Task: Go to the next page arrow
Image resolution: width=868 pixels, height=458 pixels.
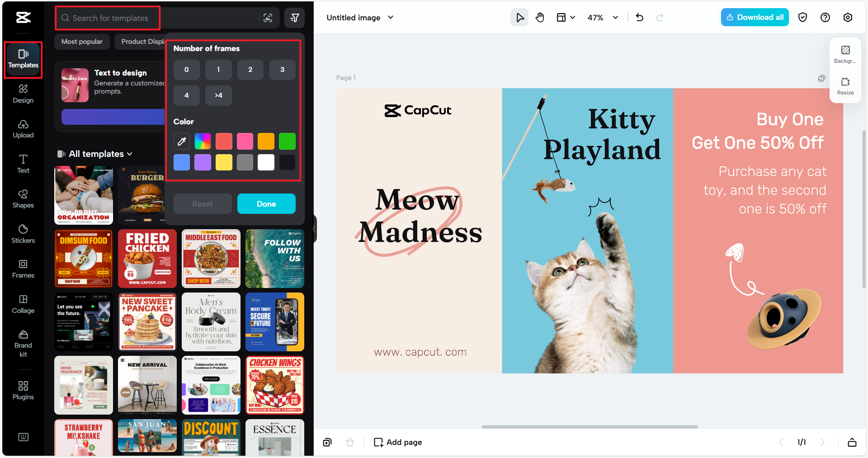Action: click(822, 442)
